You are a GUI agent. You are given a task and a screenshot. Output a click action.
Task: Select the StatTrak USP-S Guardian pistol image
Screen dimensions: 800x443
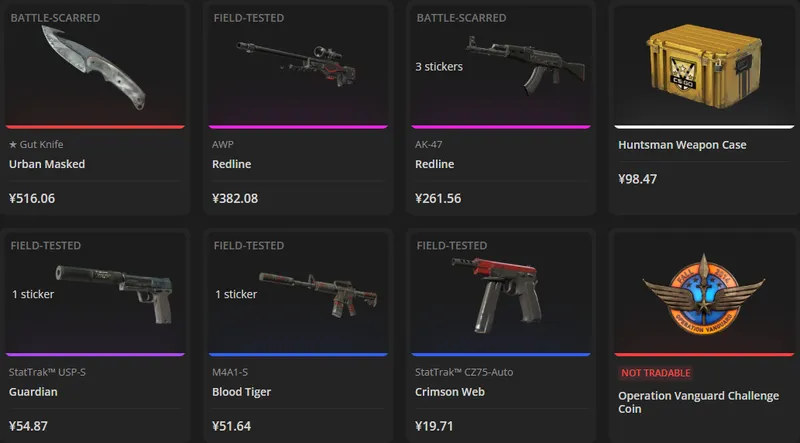tap(114, 293)
